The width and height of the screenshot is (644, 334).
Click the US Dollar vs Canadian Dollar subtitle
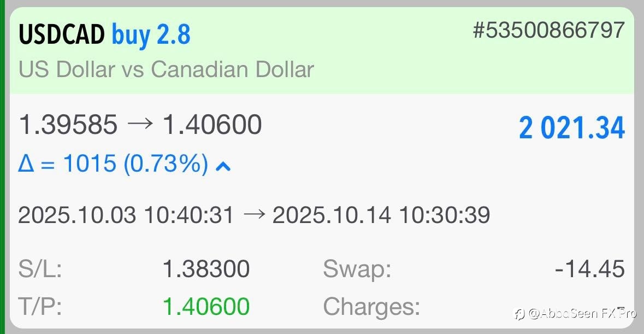(166, 70)
